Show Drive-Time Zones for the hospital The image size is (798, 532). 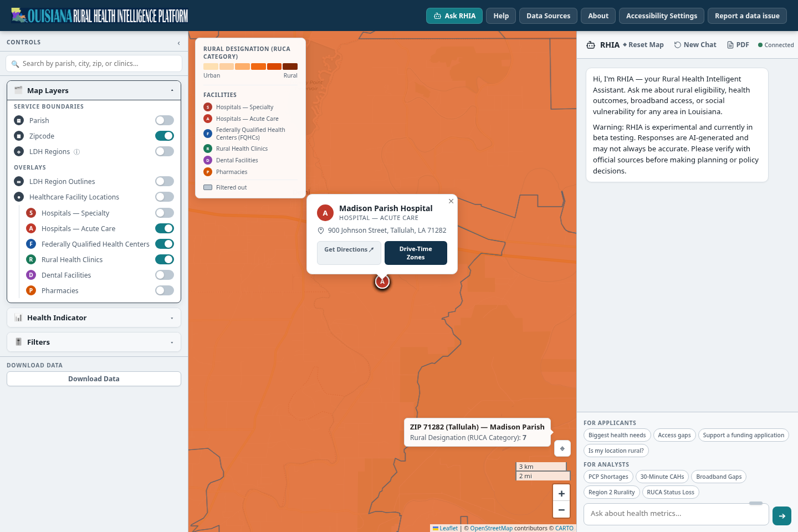[x=416, y=253]
